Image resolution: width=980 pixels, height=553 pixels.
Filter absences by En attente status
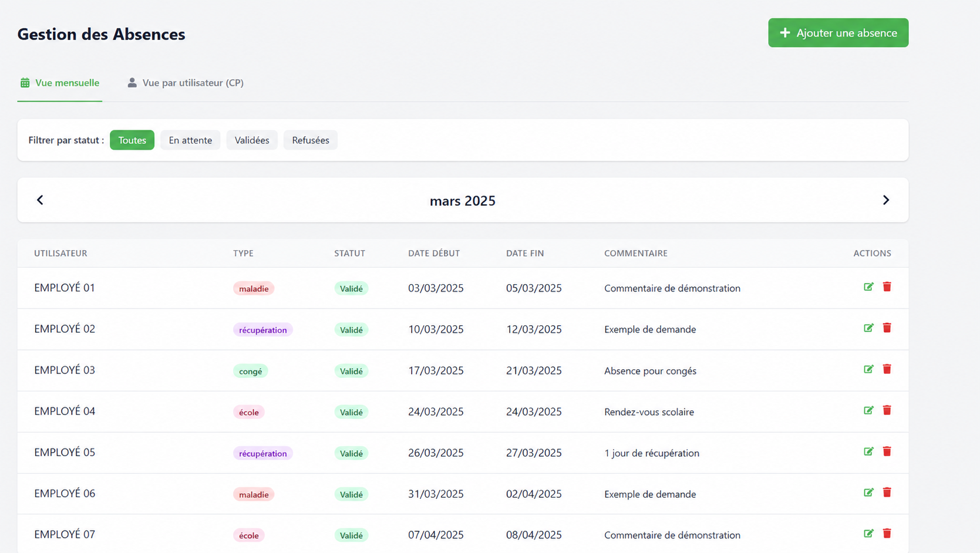click(190, 140)
